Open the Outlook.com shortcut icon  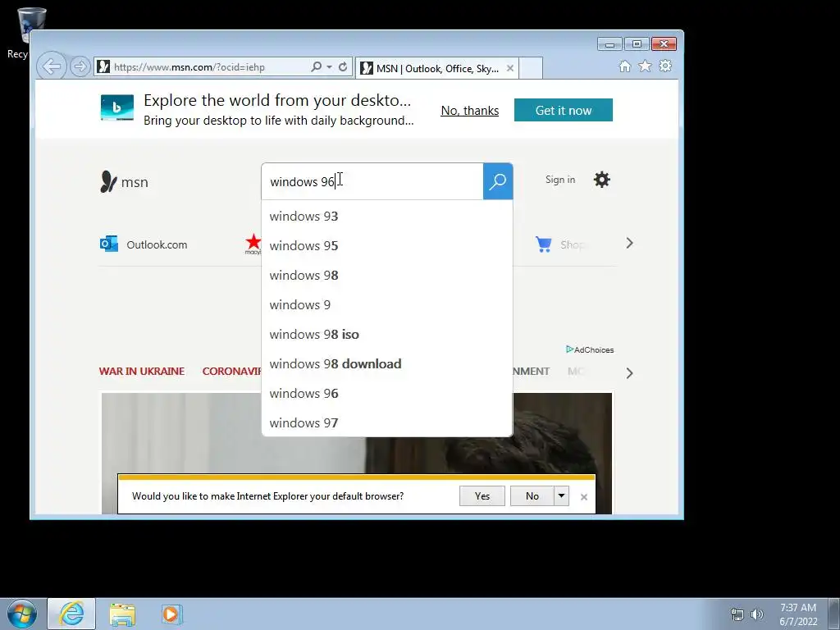click(109, 244)
